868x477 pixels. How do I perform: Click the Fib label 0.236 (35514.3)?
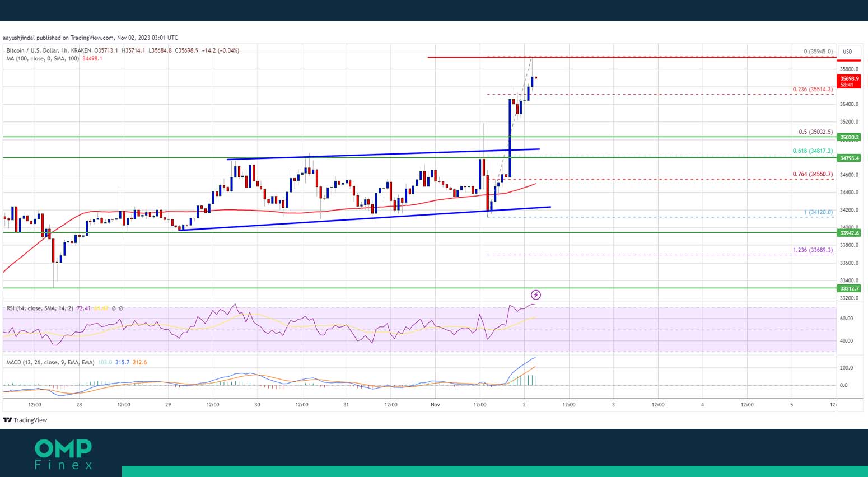click(813, 89)
